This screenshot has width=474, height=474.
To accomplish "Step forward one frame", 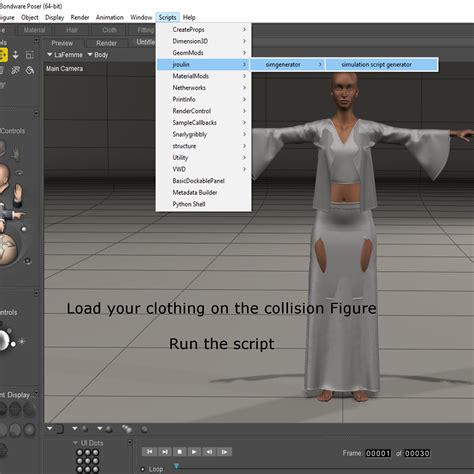I will click(x=224, y=452).
